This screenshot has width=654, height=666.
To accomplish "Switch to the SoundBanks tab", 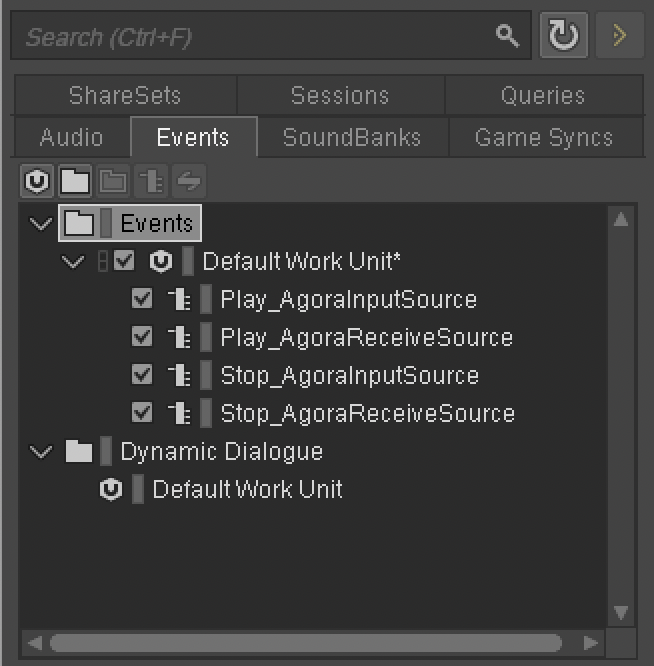I will [352, 137].
